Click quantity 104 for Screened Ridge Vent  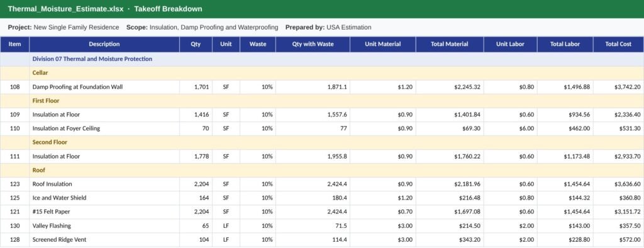[196, 240]
